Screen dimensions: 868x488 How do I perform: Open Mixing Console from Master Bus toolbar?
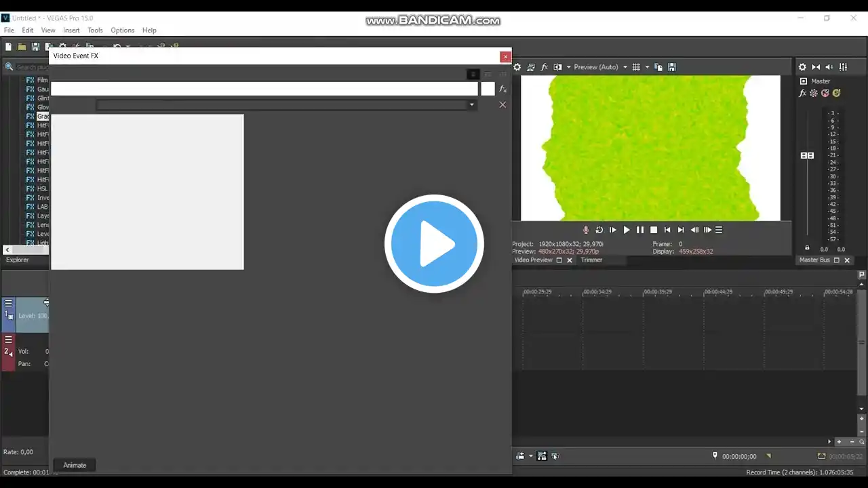843,67
